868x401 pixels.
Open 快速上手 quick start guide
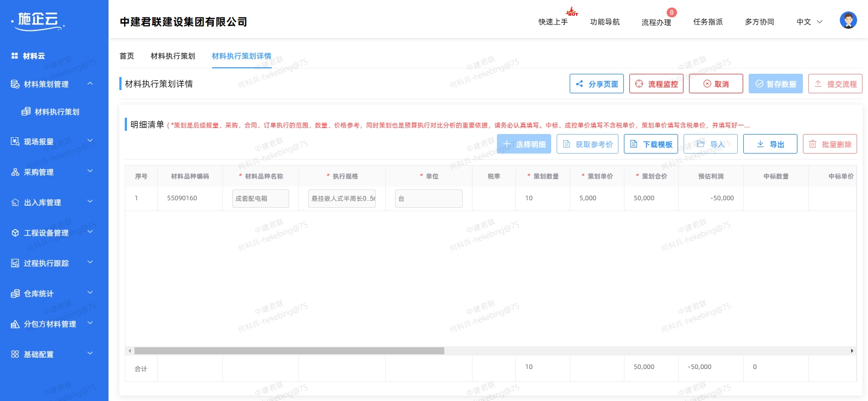coord(553,22)
